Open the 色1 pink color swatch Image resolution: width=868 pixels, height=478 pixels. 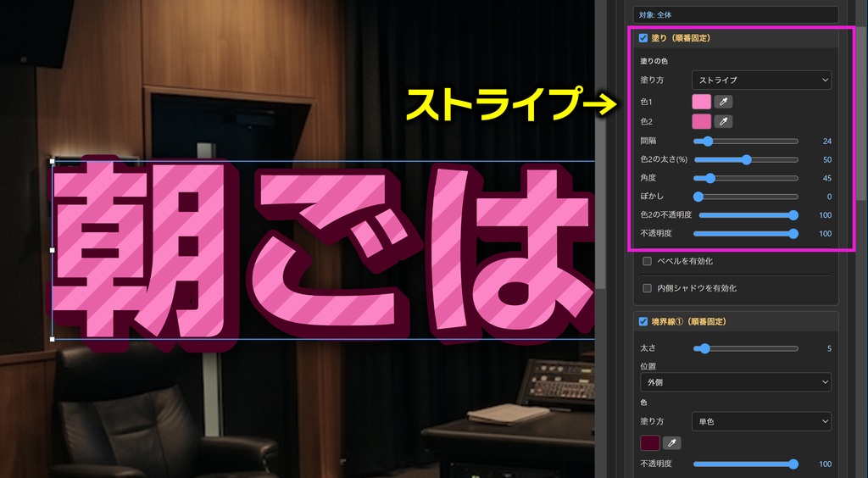click(x=701, y=102)
